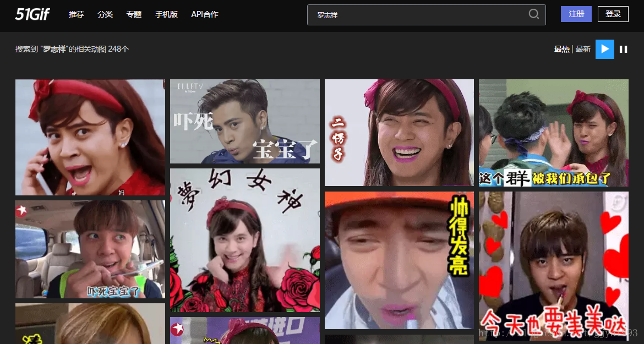Open the 这个群被我们承包了 GIF

pyautogui.click(x=554, y=133)
